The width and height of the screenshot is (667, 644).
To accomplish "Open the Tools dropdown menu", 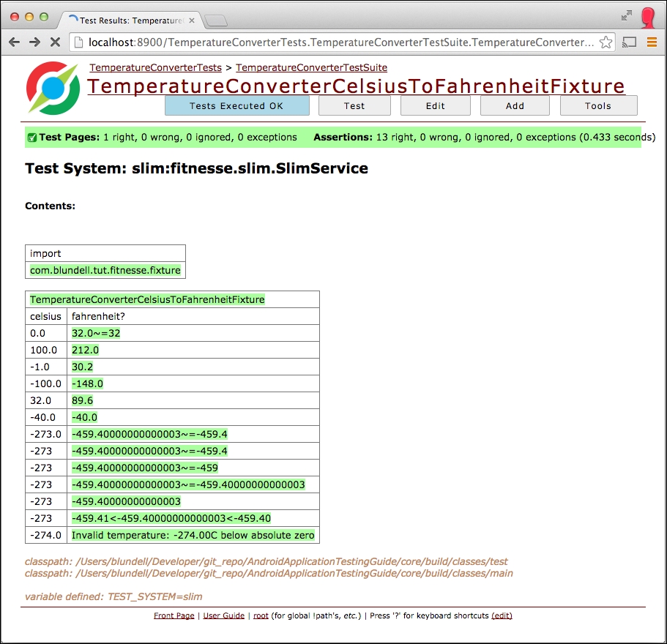I will 598,105.
